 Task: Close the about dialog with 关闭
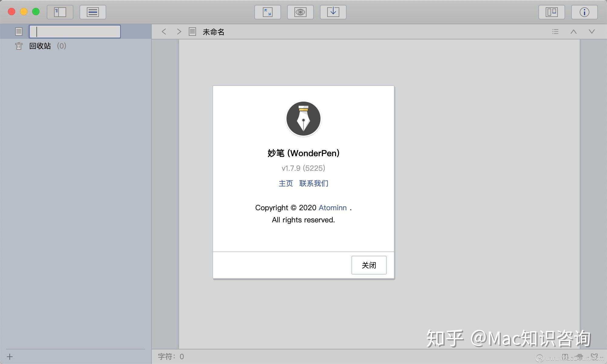click(369, 265)
